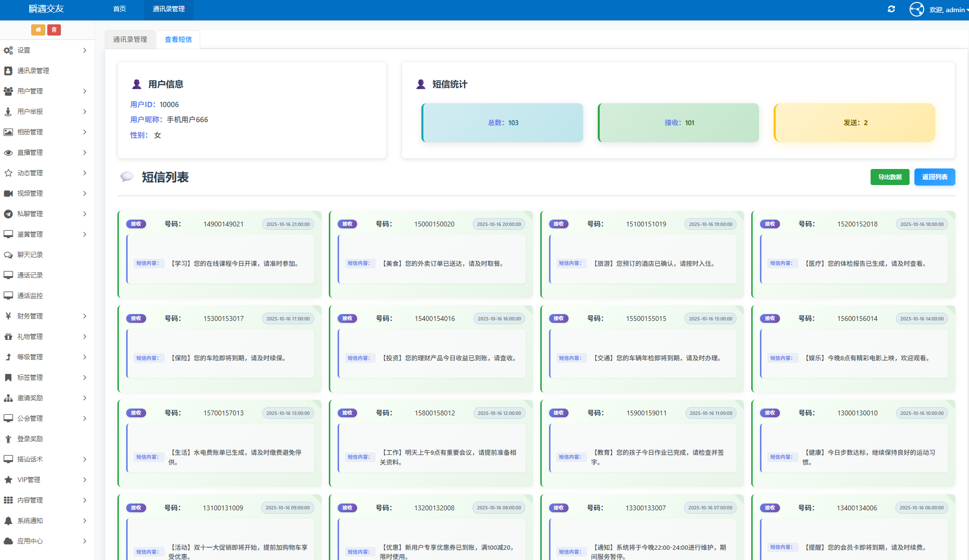Screen dimensions: 969x560
Task: Open 通话监控 in the sidebar
Action: pyautogui.click(x=30, y=296)
